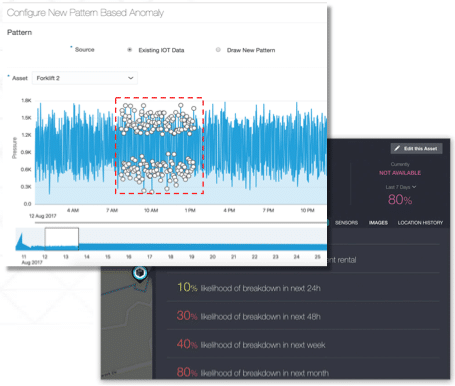Click the '30% likelihood of breakdown in next 48h' row
The width and height of the screenshot is (455, 386).
(303, 316)
